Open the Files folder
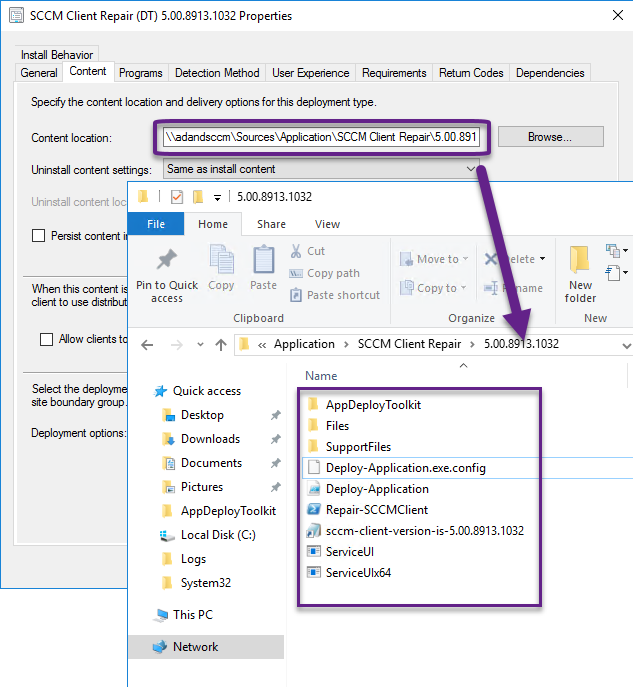633x687 pixels. click(329, 425)
